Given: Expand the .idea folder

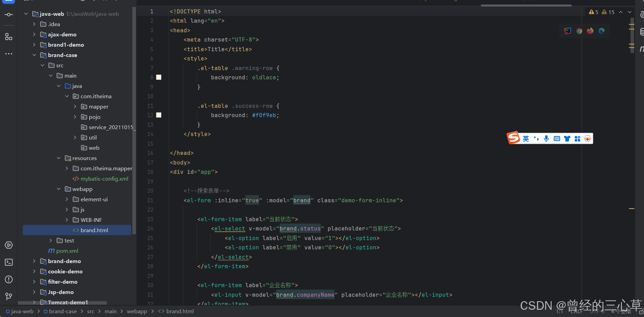Looking at the screenshot, I should pyautogui.click(x=34, y=24).
